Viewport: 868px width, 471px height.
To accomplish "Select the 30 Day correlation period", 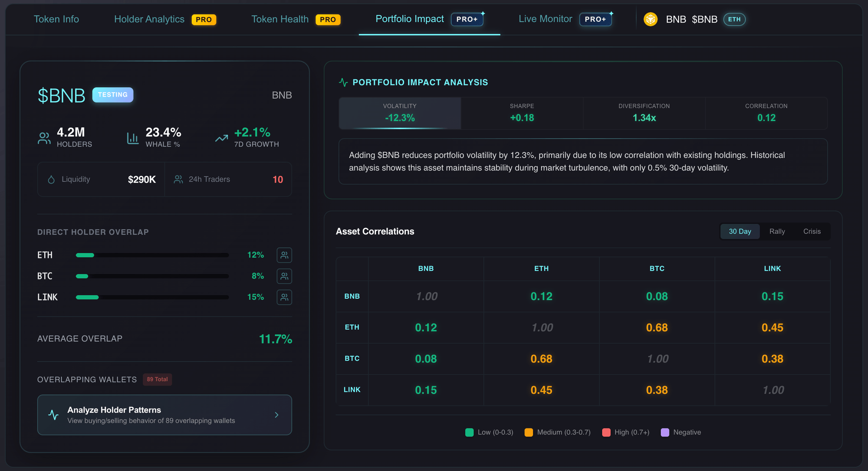I will pos(740,231).
